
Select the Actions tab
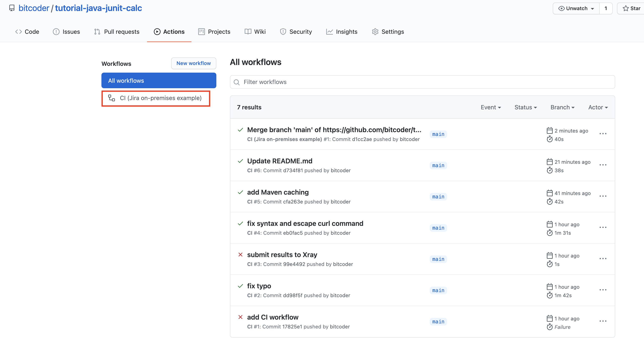click(x=169, y=32)
